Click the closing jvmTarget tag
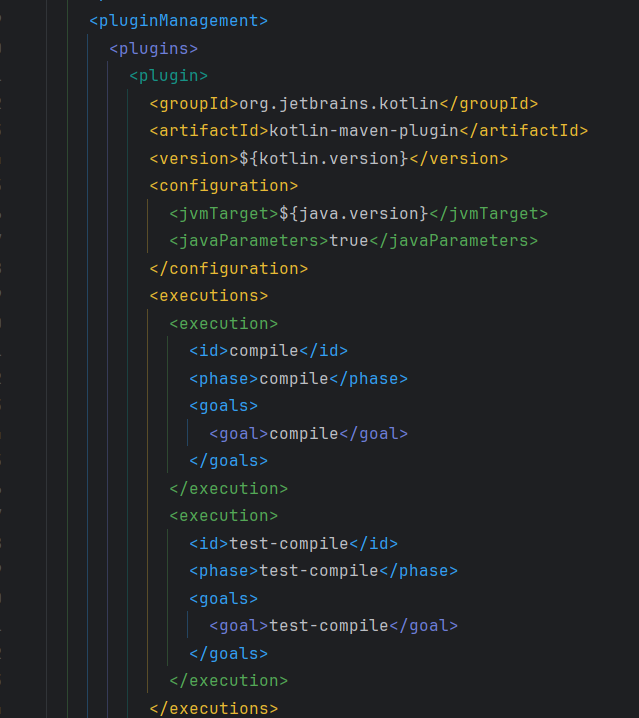 pos(488,213)
